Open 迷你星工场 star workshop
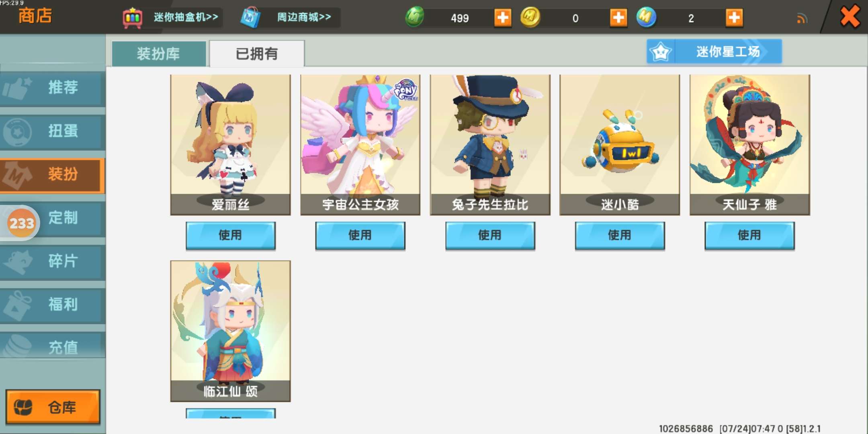This screenshot has height=434, width=868. coord(714,51)
